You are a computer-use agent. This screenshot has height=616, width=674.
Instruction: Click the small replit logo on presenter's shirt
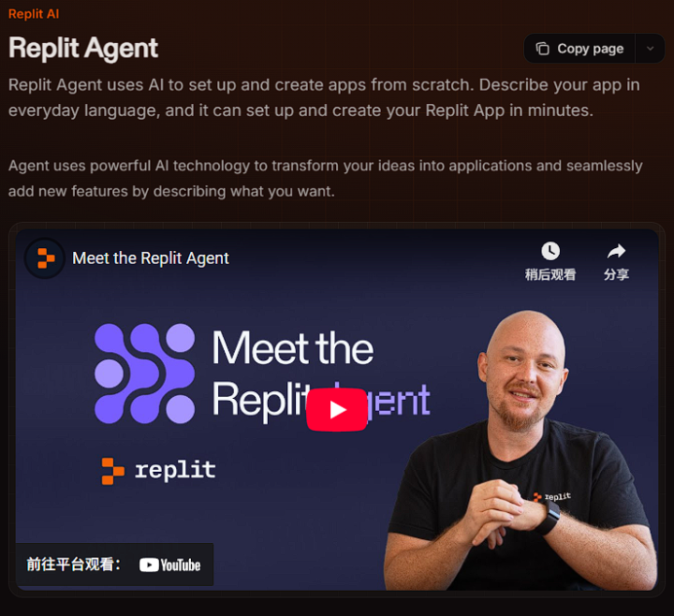click(x=552, y=497)
